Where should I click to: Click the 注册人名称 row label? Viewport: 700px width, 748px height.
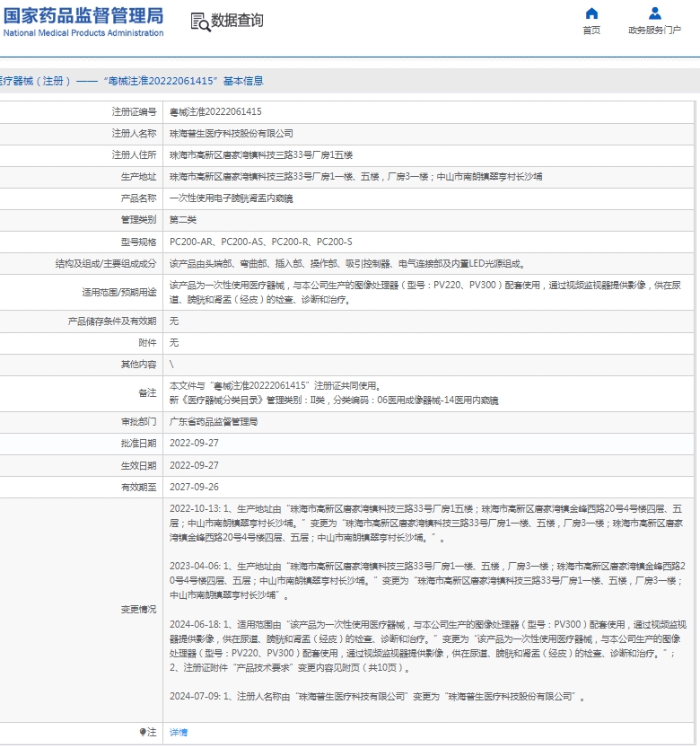pyautogui.click(x=134, y=134)
